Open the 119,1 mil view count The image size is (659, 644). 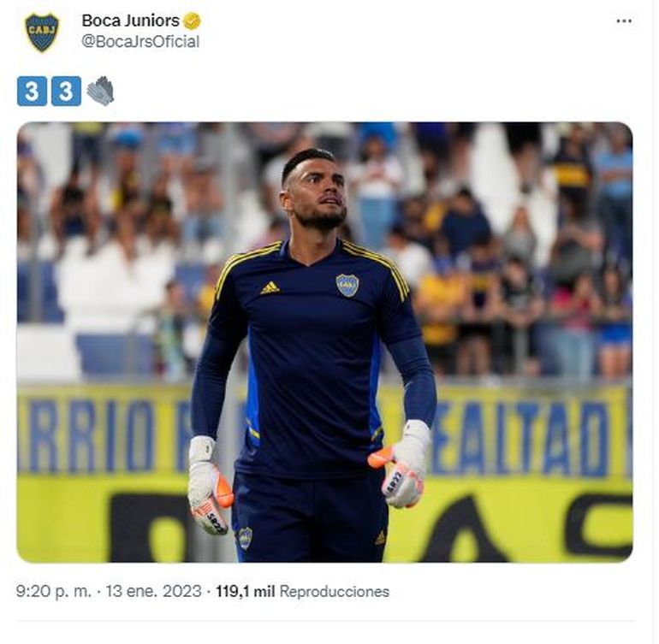pos(245,592)
